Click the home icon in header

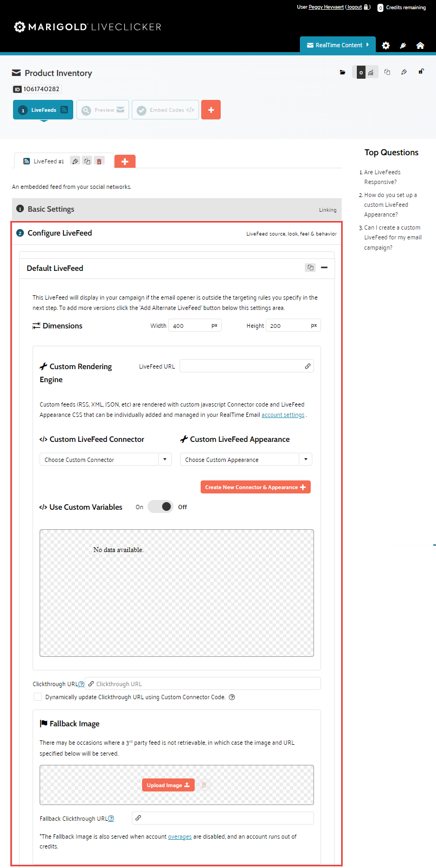tap(420, 46)
